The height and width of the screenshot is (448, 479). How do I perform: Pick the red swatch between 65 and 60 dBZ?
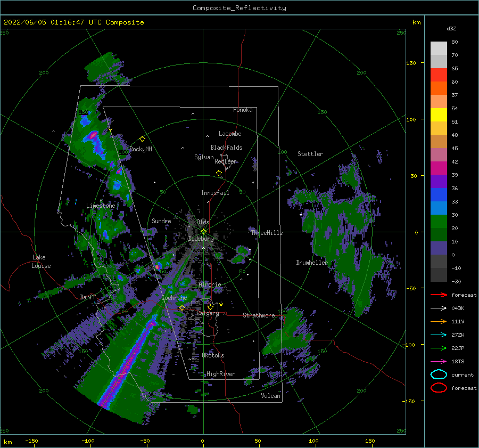tap(439, 75)
